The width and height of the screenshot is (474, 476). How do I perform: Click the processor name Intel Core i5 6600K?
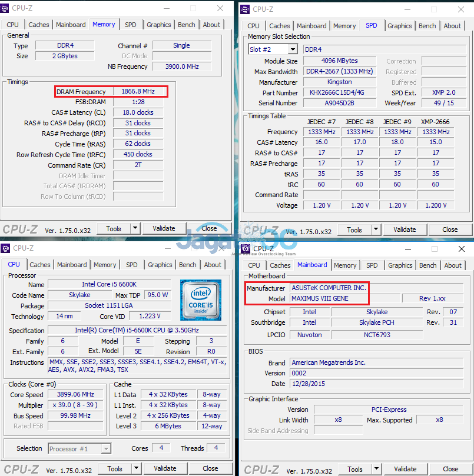click(x=110, y=284)
